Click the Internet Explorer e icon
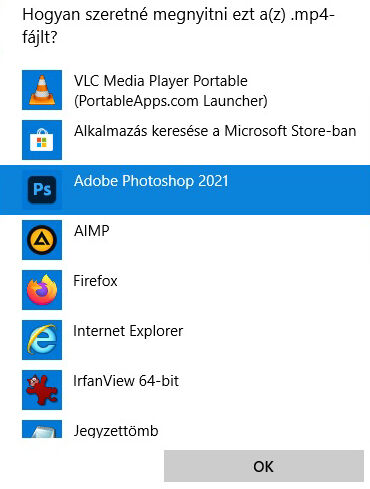The height and width of the screenshot is (489, 370). tap(42, 340)
